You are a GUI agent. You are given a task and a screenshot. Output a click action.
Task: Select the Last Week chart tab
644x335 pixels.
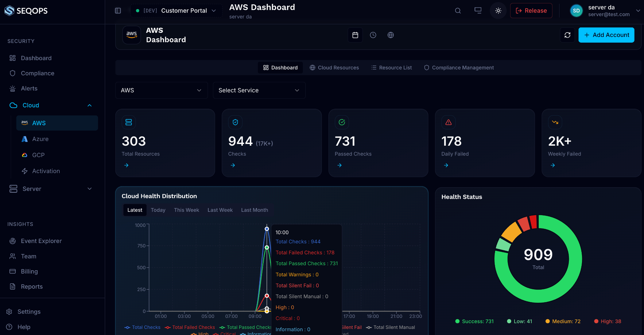(x=220, y=210)
